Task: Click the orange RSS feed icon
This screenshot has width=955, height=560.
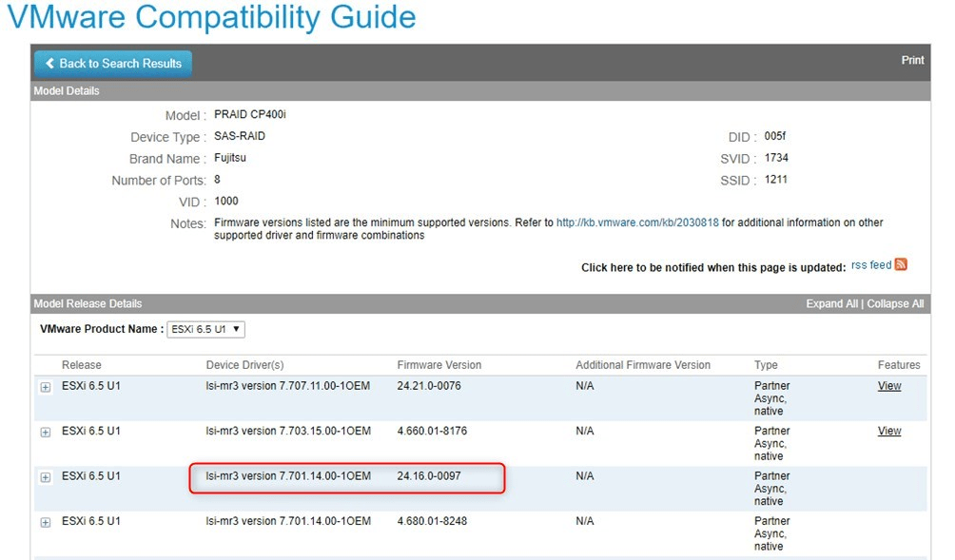Action: pyautogui.click(x=901, y=264)
